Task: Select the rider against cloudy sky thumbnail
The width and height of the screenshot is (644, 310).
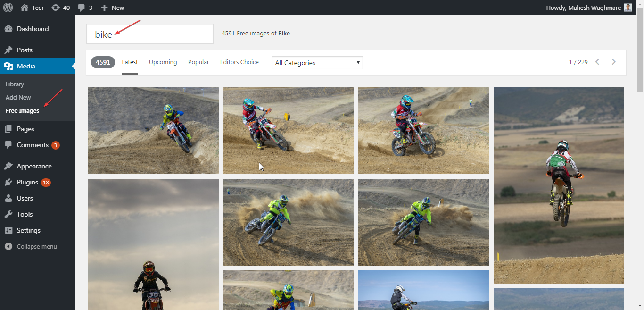Action: [153, 244]
